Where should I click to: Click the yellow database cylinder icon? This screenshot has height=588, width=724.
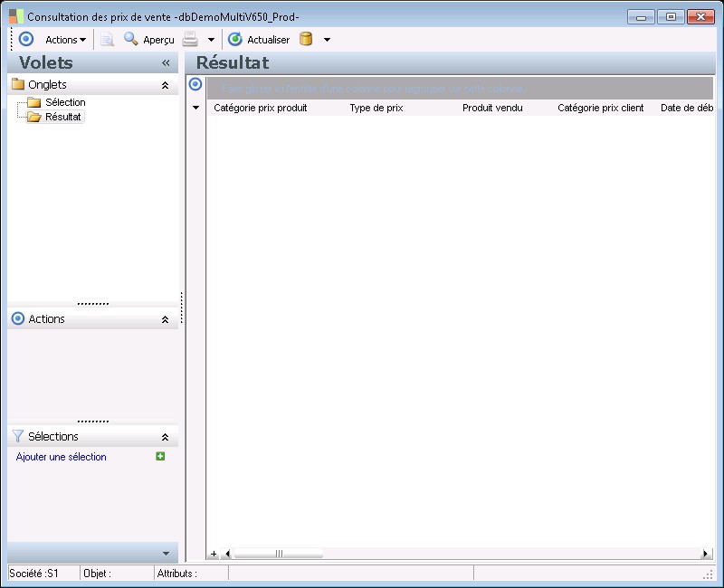(x=306, y=40)
